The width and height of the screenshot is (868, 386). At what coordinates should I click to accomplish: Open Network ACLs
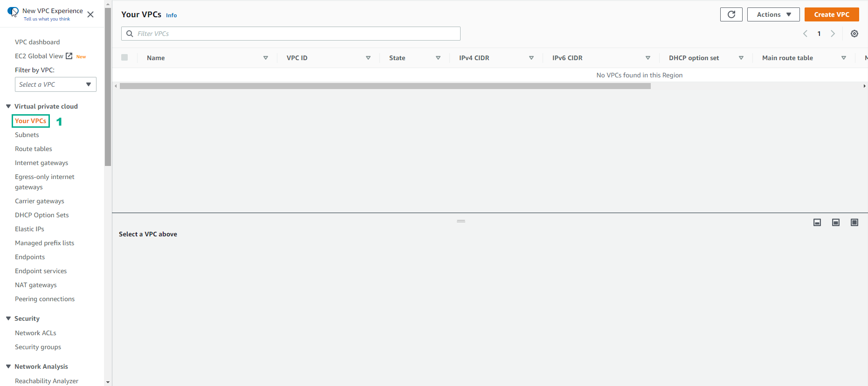tap(35, 333)
